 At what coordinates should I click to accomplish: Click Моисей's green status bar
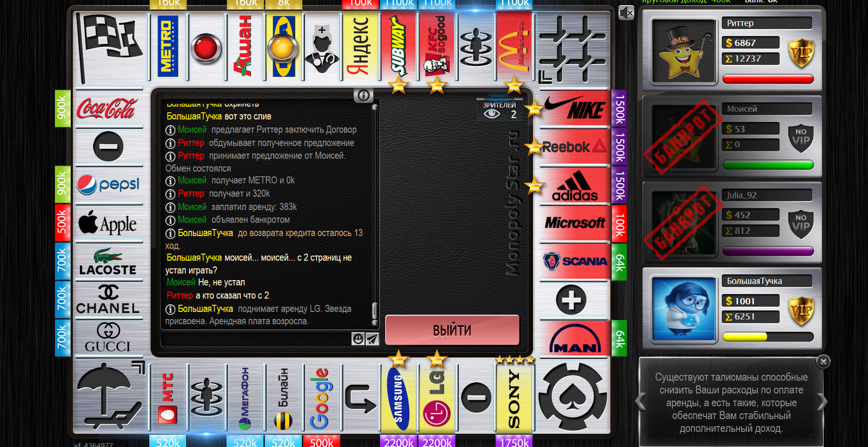pos(768,164)
